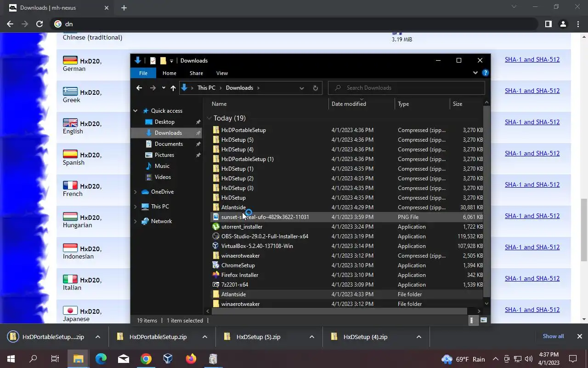Open Chrome three-dot menu
Viewport: 588px width, 368px height.
(x=578, y=24)
